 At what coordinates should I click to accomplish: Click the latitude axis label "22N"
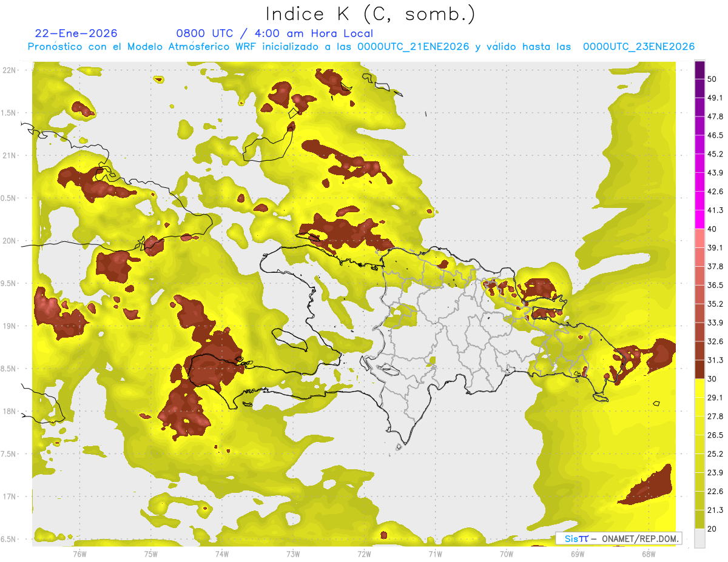tap(10, 70)
